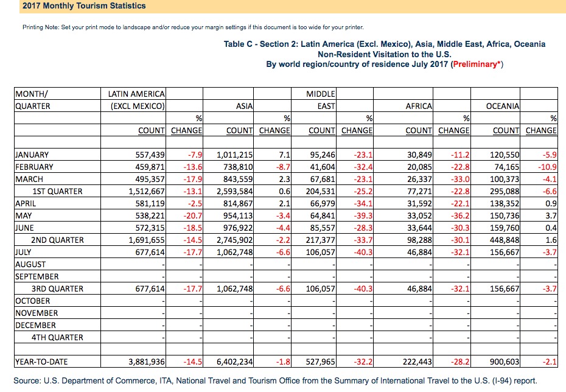Click the 'NOVEMBER' row label
566x392 pixels.
point(37,313)
